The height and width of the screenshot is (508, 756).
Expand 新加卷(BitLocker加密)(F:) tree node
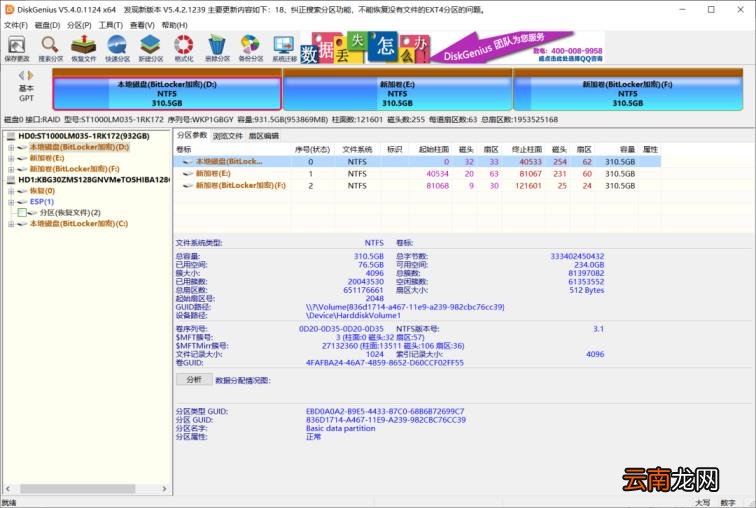coord(11,169)
